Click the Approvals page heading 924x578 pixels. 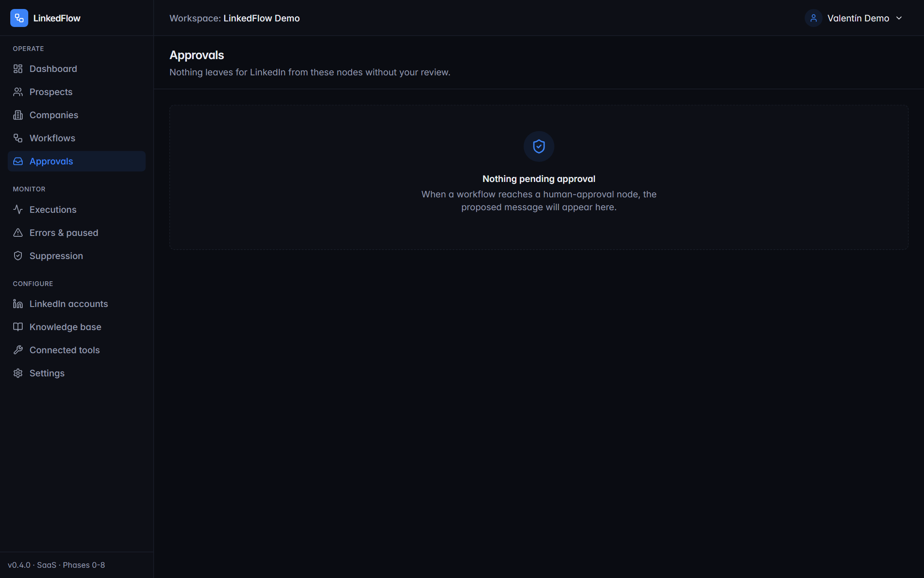[197, 55]
